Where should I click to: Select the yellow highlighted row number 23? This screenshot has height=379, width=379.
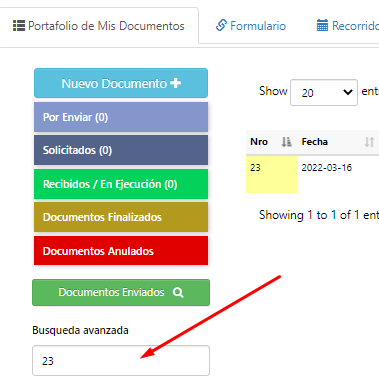click(x=271, y=174)
